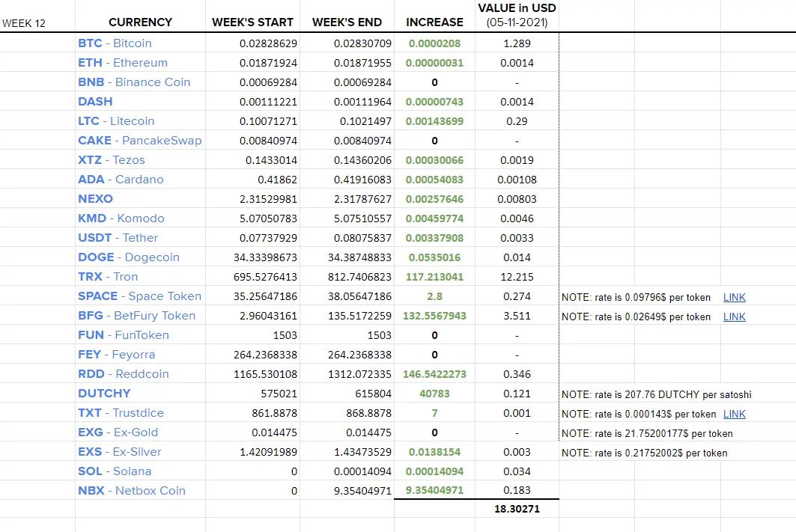
Task: Select Bitcoin increase 0.0000208
Action: [434, 43]
